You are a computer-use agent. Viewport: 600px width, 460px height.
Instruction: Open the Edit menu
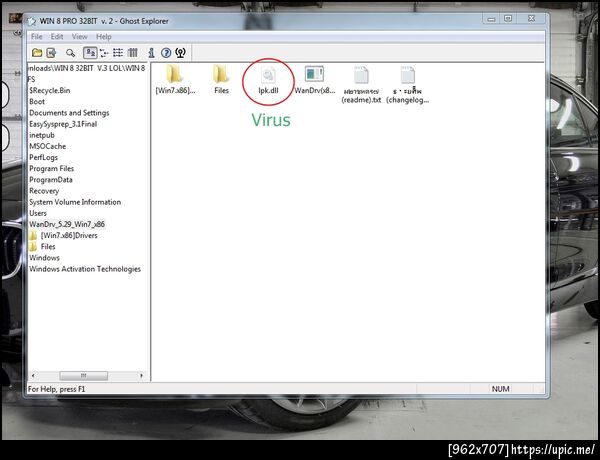[x=57, y=37]
